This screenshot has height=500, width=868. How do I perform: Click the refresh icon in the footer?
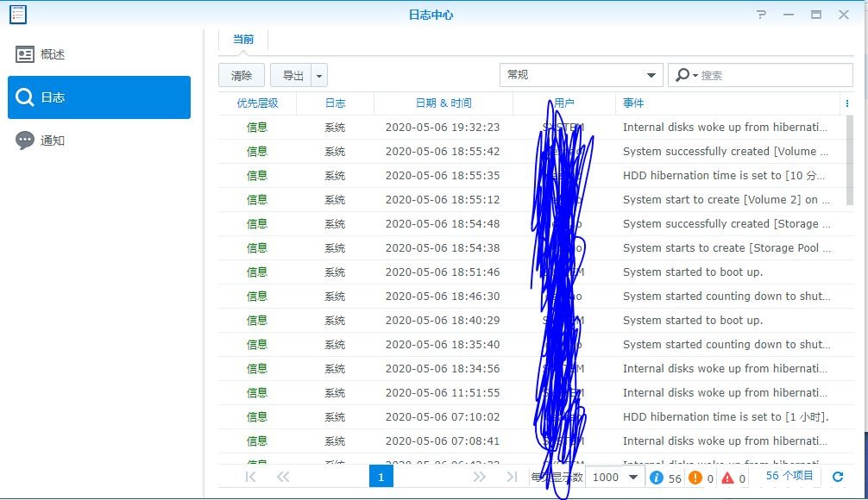pos(837,477)
